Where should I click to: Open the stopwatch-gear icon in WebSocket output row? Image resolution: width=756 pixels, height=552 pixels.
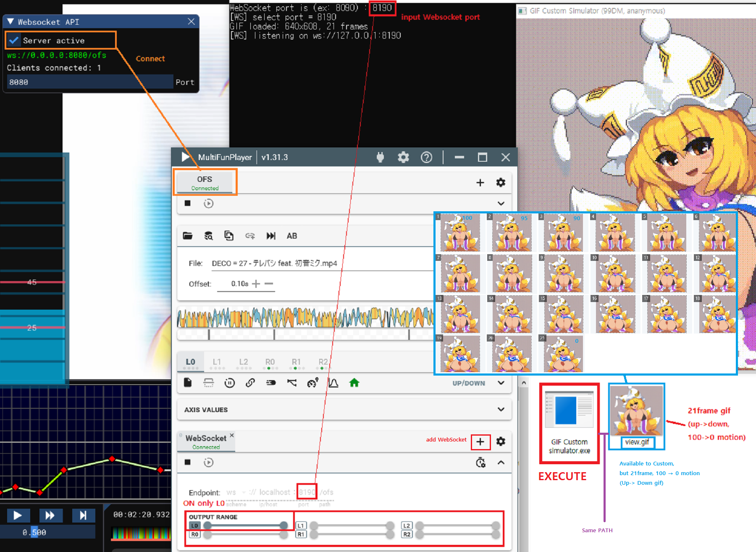[x=480, y=463]
